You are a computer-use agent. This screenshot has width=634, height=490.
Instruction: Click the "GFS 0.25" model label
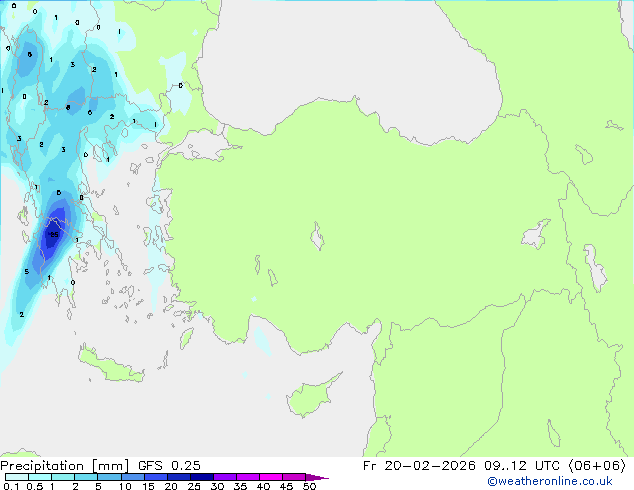point(169,466)
